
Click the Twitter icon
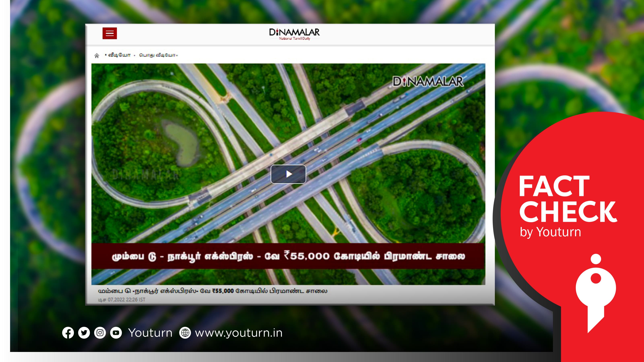click(84, 333)
